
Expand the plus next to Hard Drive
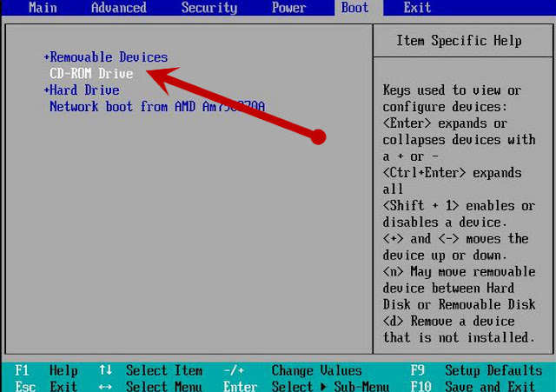tap(46, 90)
